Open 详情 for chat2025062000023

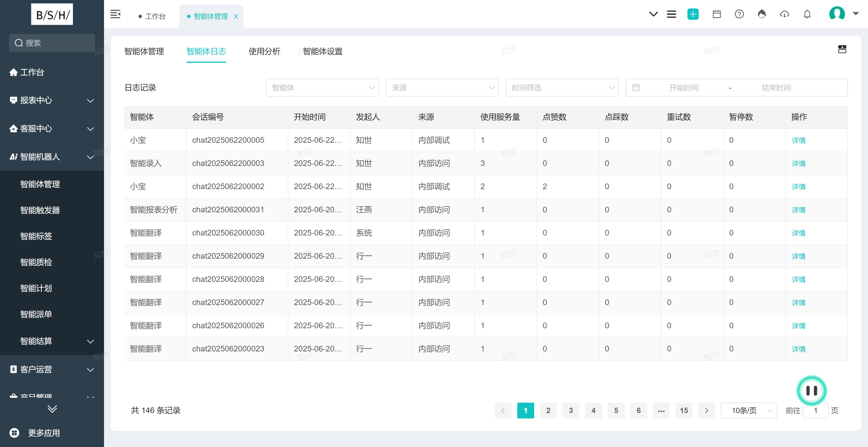[x=798, y=349]
